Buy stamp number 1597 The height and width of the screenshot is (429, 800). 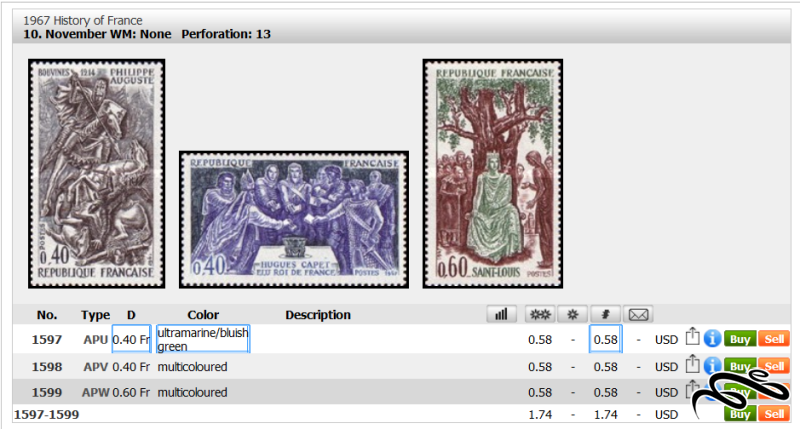pyautogui.click(x=740, y=339)
